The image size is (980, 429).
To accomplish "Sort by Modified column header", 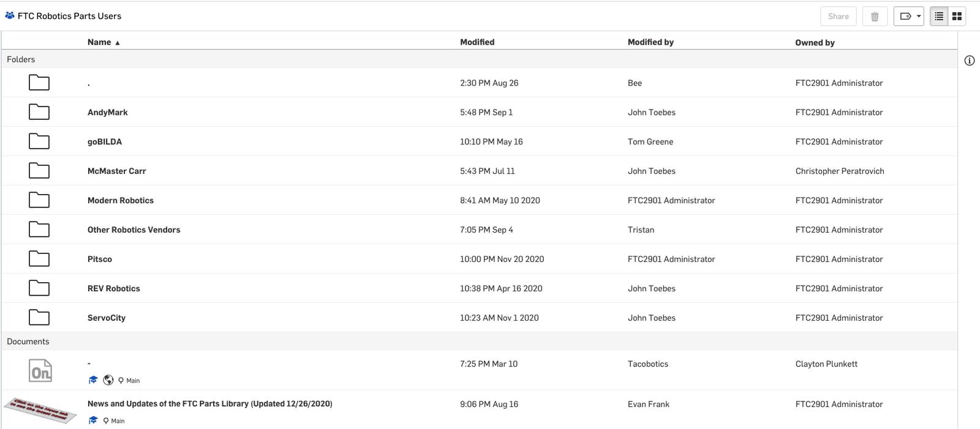I will (x=477, y=42).
